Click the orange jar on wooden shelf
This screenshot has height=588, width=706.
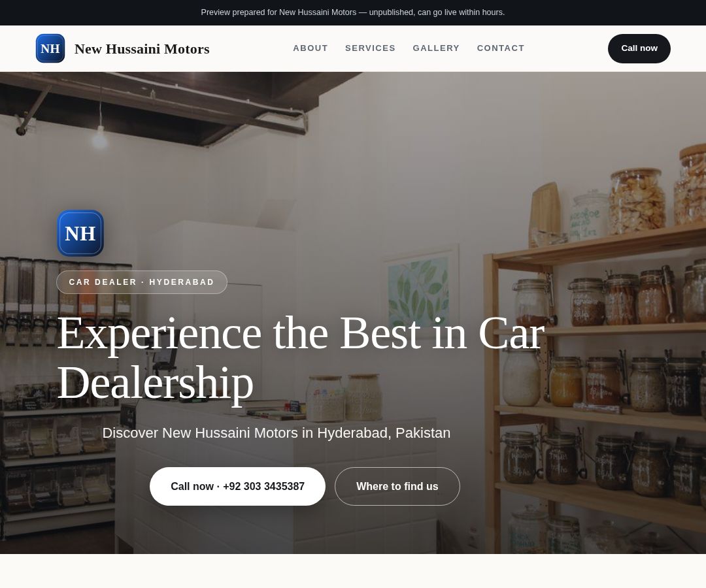(565, 382)
